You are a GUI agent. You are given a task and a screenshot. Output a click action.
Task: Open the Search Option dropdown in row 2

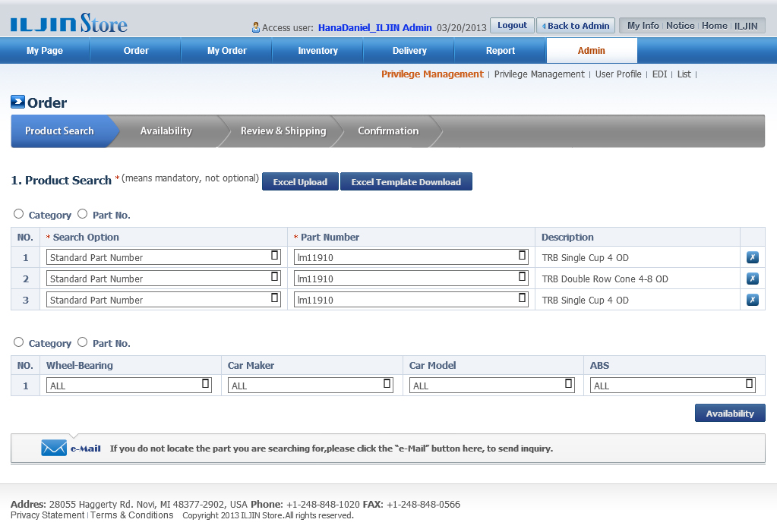pyautogui.click(x=163, y=279)
